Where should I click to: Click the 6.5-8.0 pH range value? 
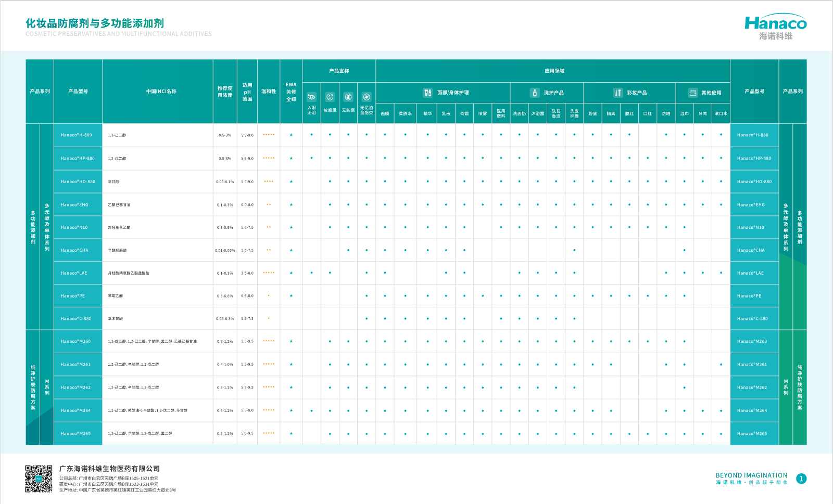(247, 296)
